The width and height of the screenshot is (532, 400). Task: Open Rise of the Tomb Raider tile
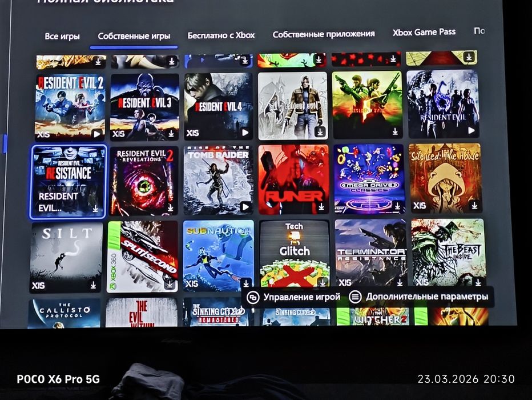point(219,181)
